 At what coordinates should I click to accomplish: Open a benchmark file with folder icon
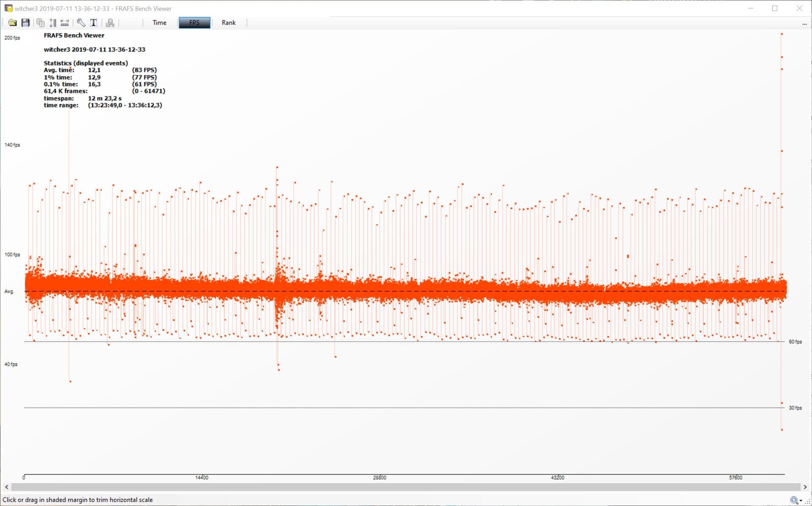tap(12, 23)
